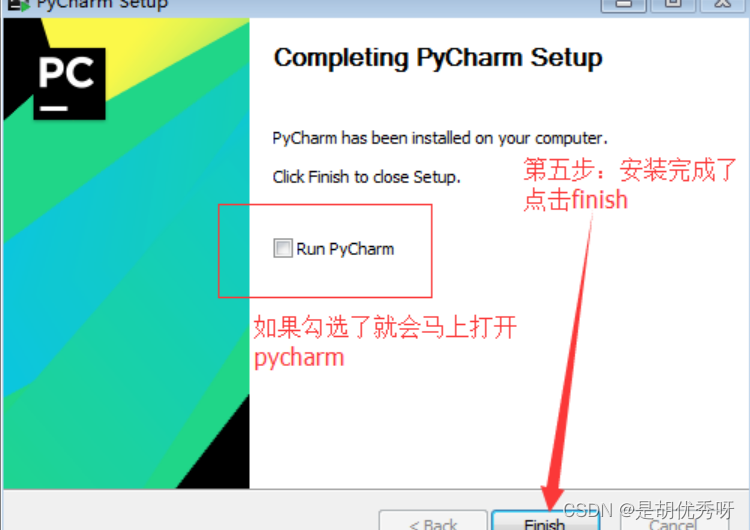
Task: Maximize the PyCharm Setup window
Action: [673, 5]
